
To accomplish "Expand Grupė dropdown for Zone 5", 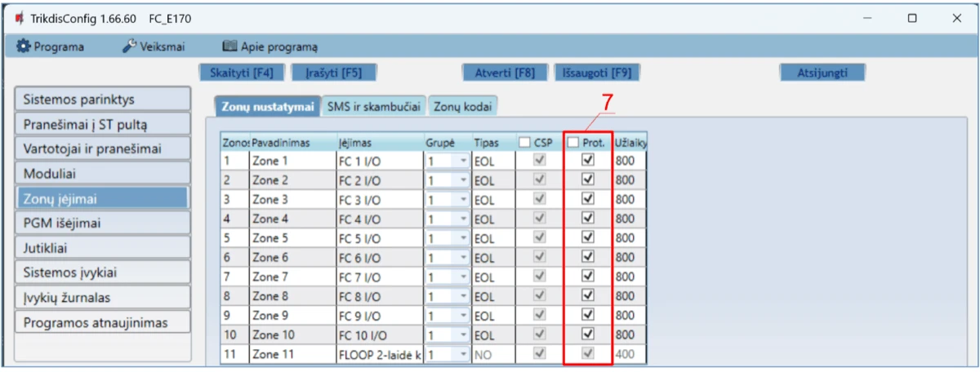I will point(464,238).
